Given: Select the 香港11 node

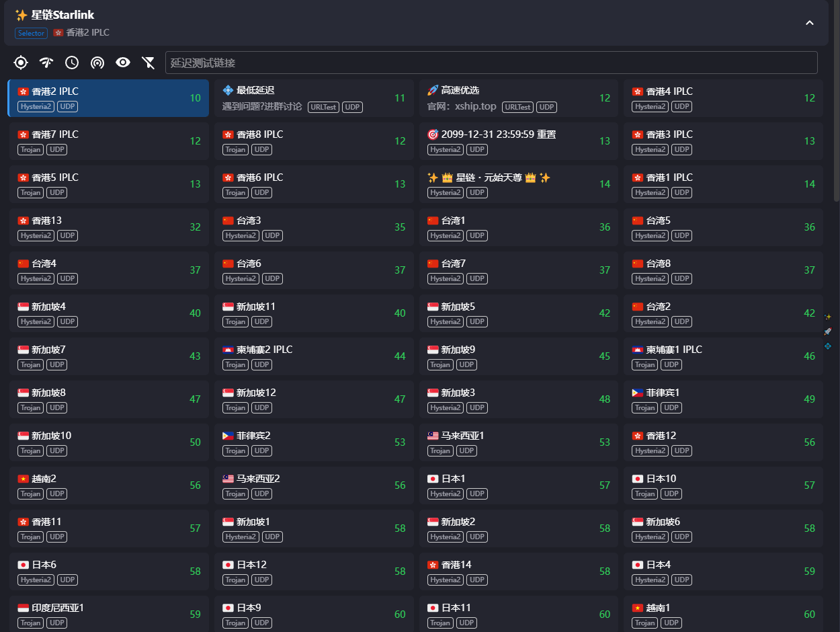Looking at the screenshot, I should click(110, 528).
